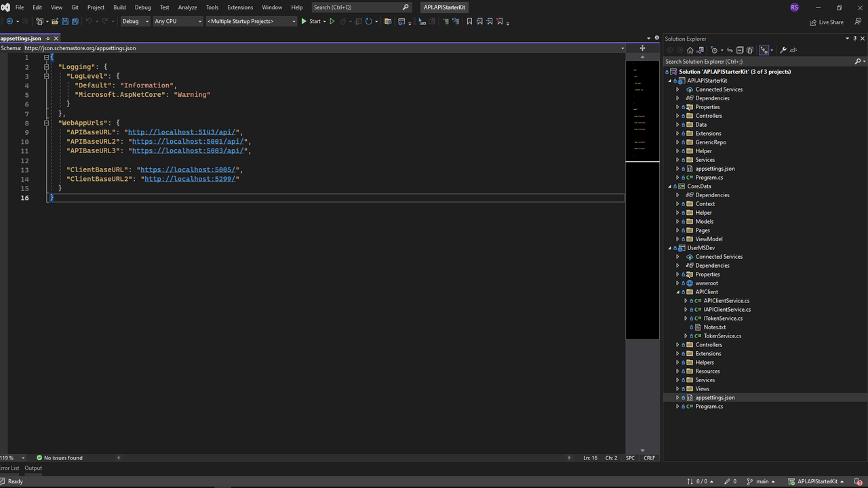
Task: Open the Build menu
Action: click(119, 7)
